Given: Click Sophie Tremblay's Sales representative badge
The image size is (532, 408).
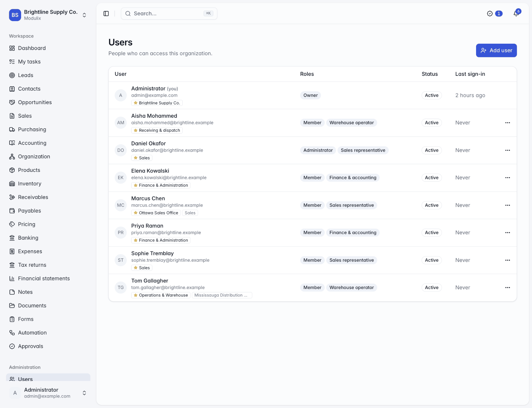Looking at the screenshot, I should pyautogui.click(x=352, y=260).
